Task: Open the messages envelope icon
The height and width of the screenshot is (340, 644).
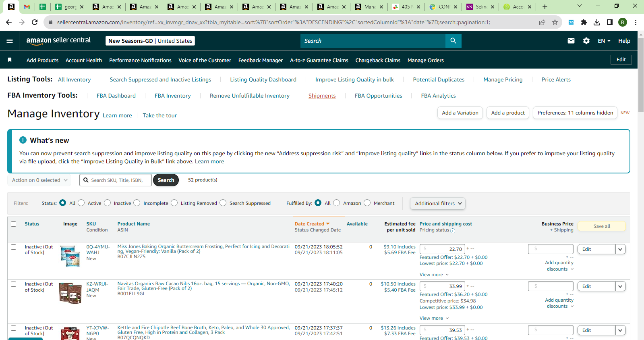Action: click(571, 41)
